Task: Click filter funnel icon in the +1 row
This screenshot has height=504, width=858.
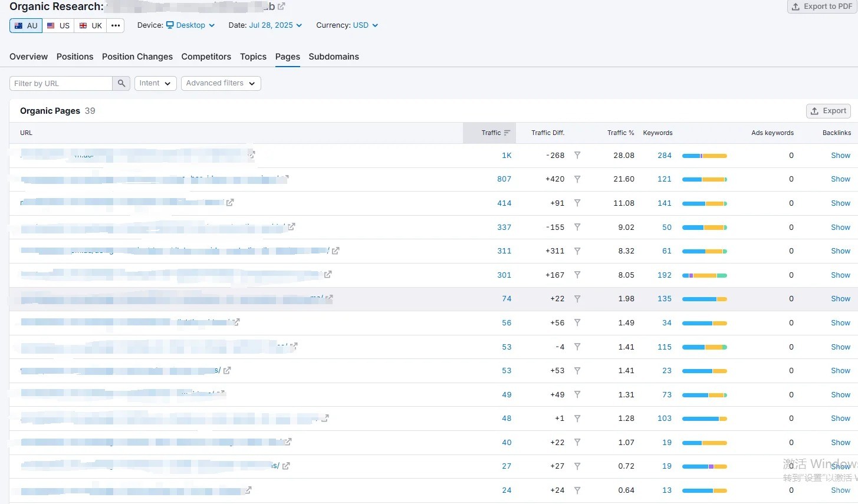Action: coord(577,419)
